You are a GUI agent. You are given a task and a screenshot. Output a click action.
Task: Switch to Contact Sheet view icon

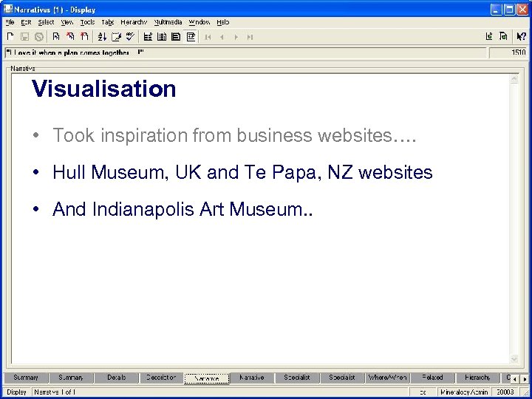click(162, 37)
